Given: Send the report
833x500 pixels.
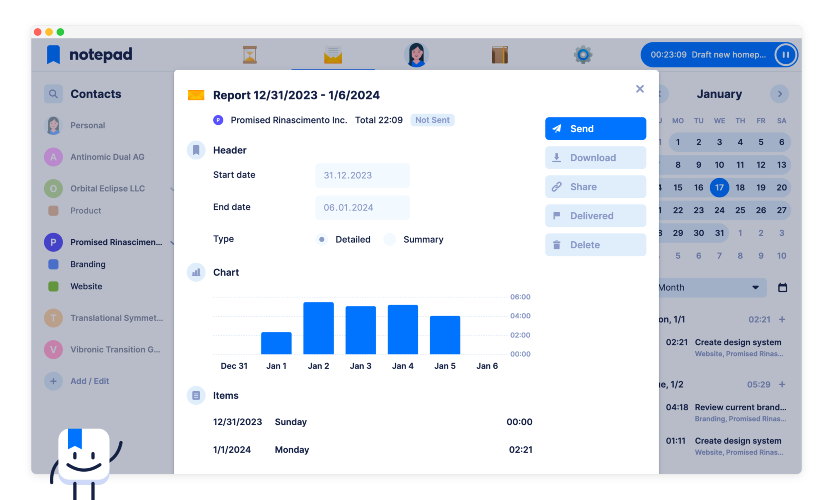Looking at the screenshot, I should click(x=595, y=129).
